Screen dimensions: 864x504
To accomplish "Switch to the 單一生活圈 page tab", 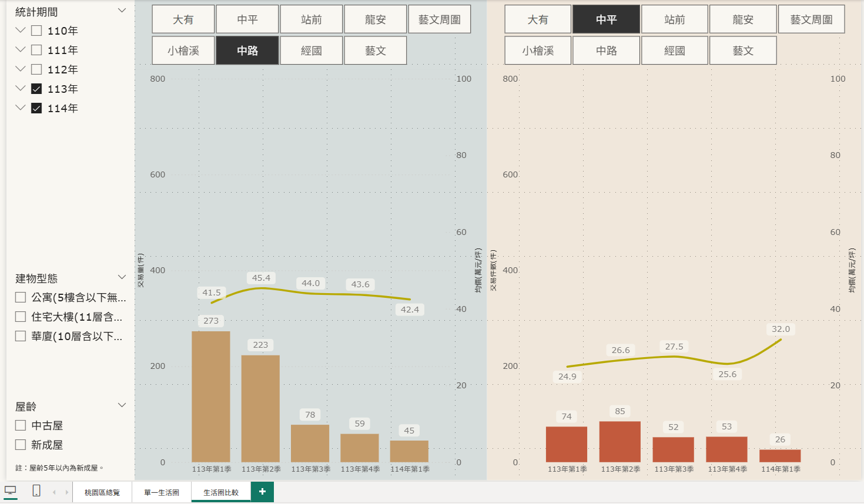I will (162, 492).
